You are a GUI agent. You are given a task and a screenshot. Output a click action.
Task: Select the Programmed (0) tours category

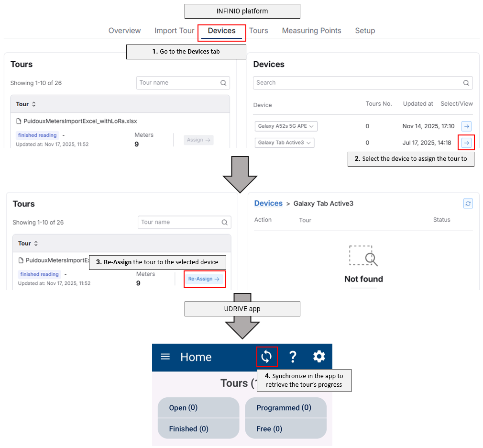coord(285,408)
